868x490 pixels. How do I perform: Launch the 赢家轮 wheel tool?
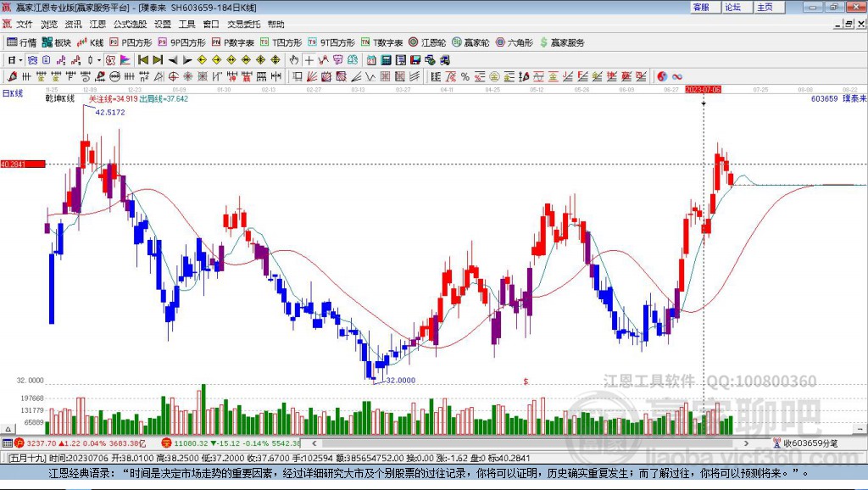tap(470, 42)
